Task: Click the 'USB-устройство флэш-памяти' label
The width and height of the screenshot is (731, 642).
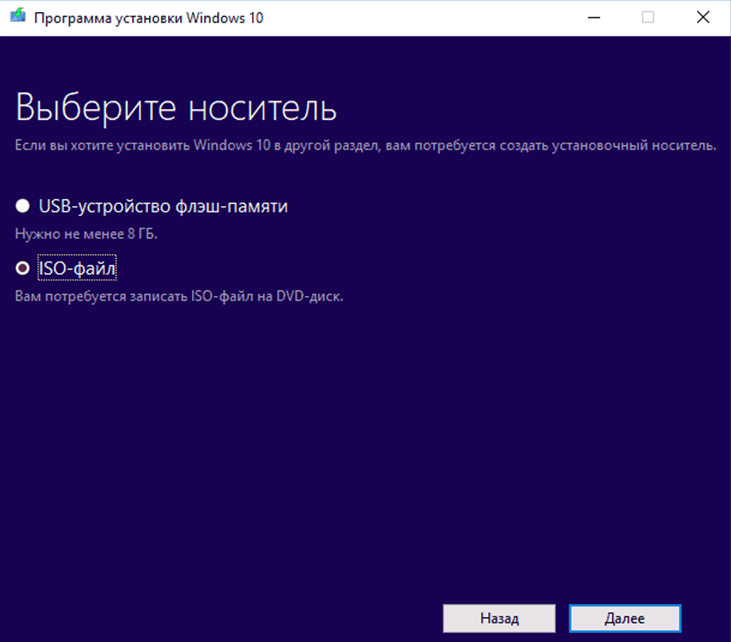Action: click(162, 206)
